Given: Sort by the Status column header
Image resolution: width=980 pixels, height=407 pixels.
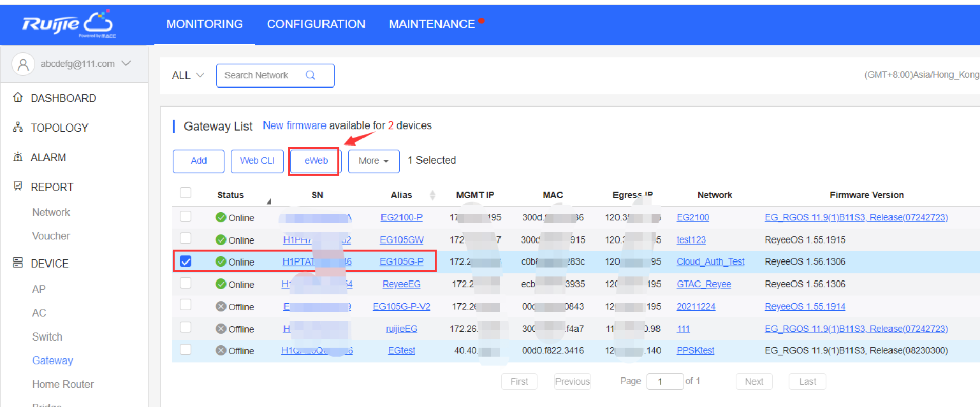Looking at the screenshot, I should [230, 195].
